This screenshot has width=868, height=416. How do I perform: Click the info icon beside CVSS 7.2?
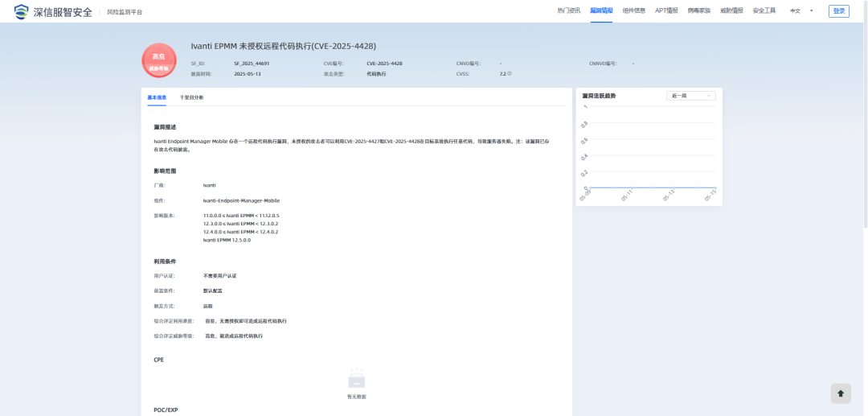(510, 73)
